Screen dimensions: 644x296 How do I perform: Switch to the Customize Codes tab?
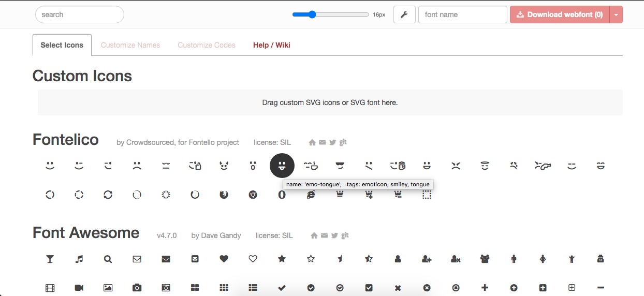pyautogui.click(x=207, y=45)
